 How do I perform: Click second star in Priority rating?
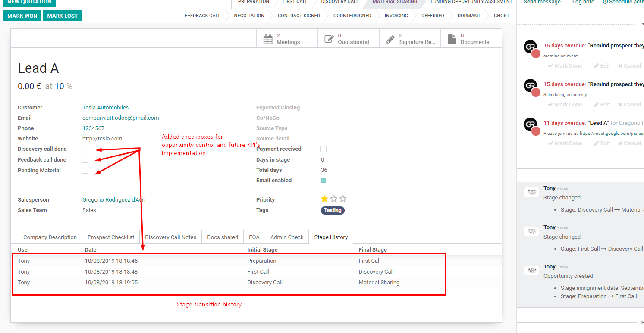coord(334,199)
